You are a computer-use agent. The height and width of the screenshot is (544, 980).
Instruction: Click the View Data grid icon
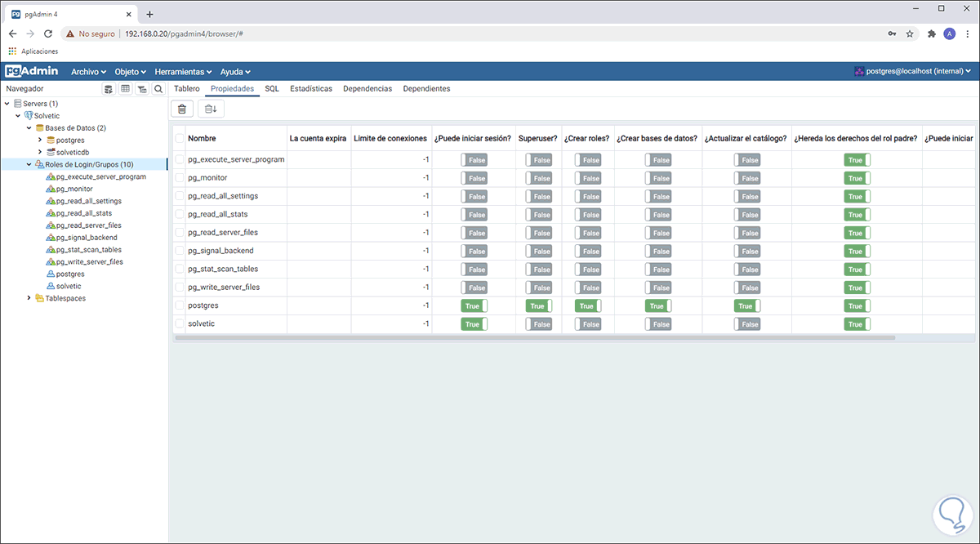[126, 89]
